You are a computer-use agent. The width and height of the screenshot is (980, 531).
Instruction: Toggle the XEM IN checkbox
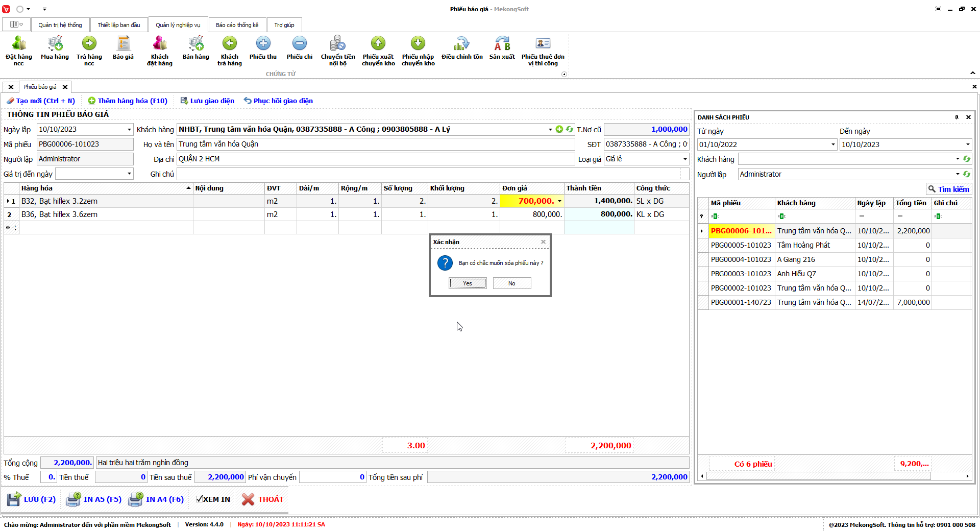tap(200, 499)
